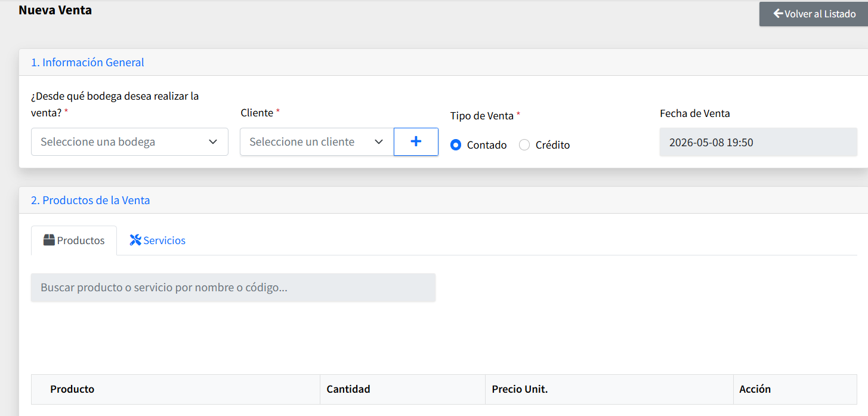Image resolution: width=868 pixels, height=416 pixels.
Task: Click the tools icon beside Servicios
Action: [x=135, y=240]
